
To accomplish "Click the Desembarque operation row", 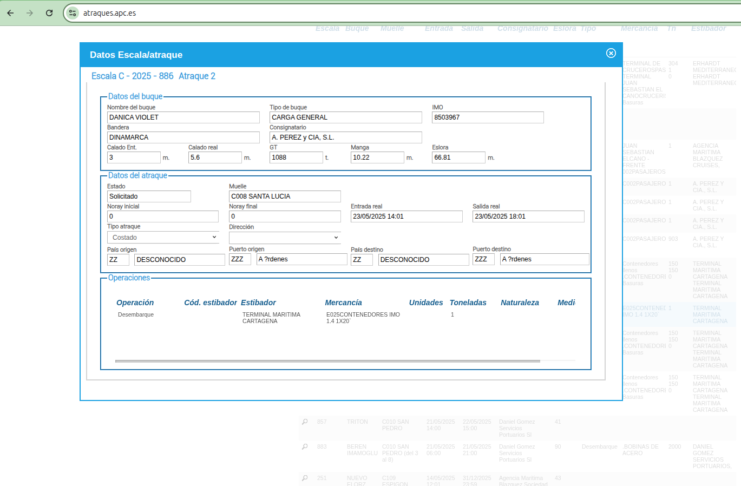I will coord(136,315).
